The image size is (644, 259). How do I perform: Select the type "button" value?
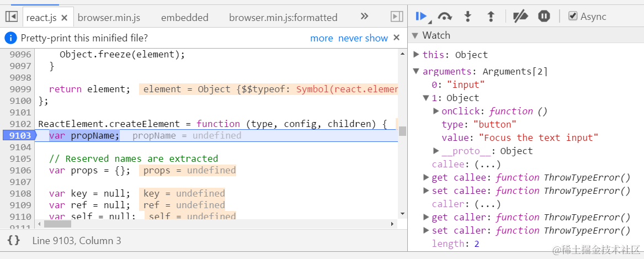(495, 124)
